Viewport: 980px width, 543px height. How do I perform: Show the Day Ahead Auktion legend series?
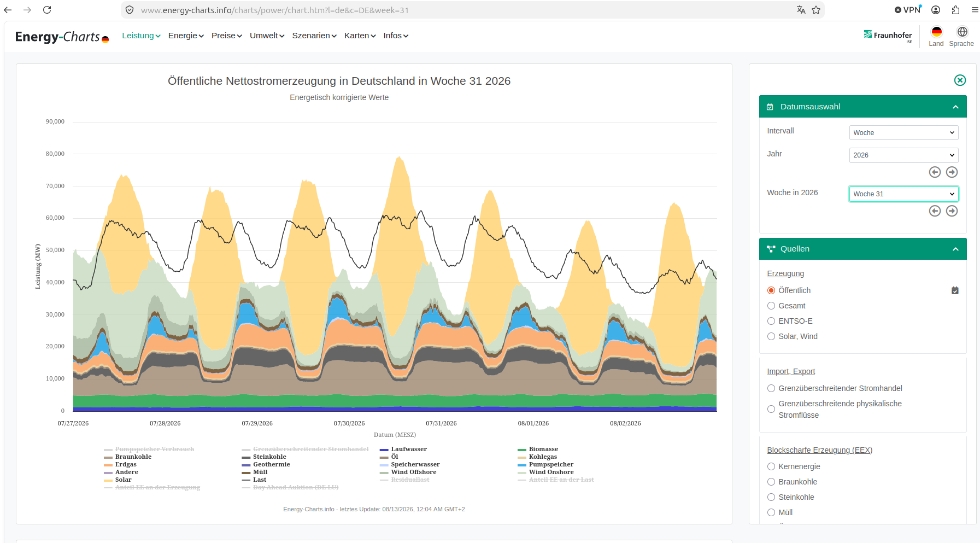[x=290, y=487]
